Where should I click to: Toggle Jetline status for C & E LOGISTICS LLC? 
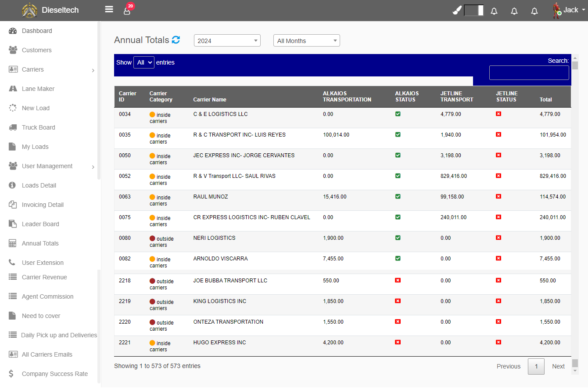click(498, 114)
